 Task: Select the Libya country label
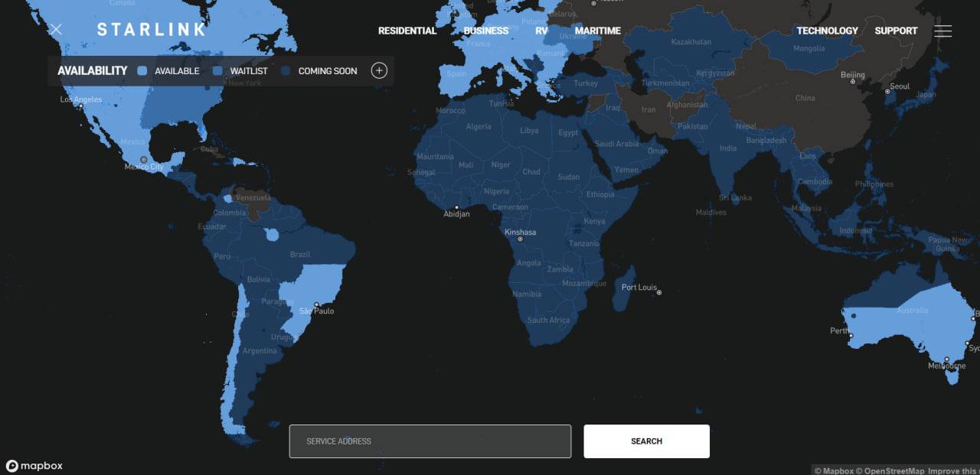pos(530,131)
